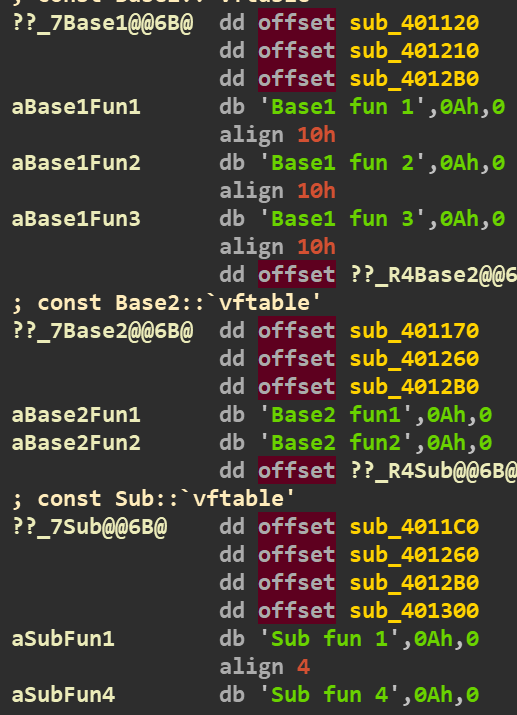Click the 'Base2 fun2' string literal
517x715 pixels.
pyautogui.click(x=336, y=443)
